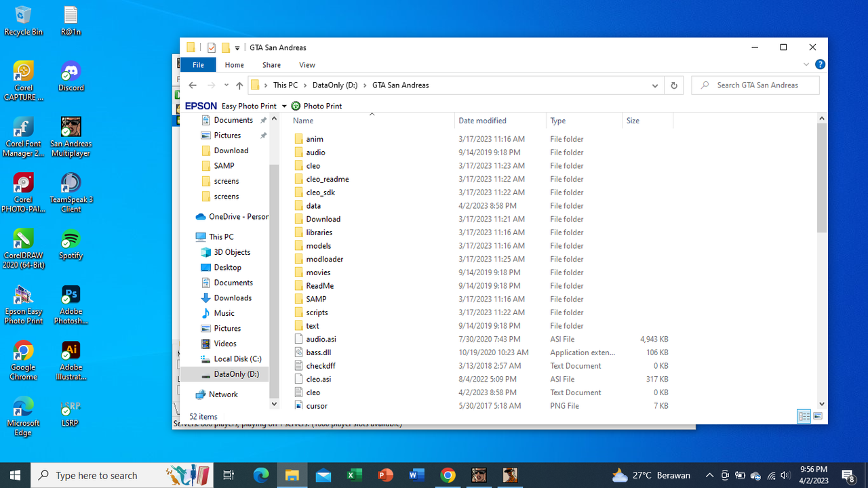Select the modloader folder

pos(324,259)
